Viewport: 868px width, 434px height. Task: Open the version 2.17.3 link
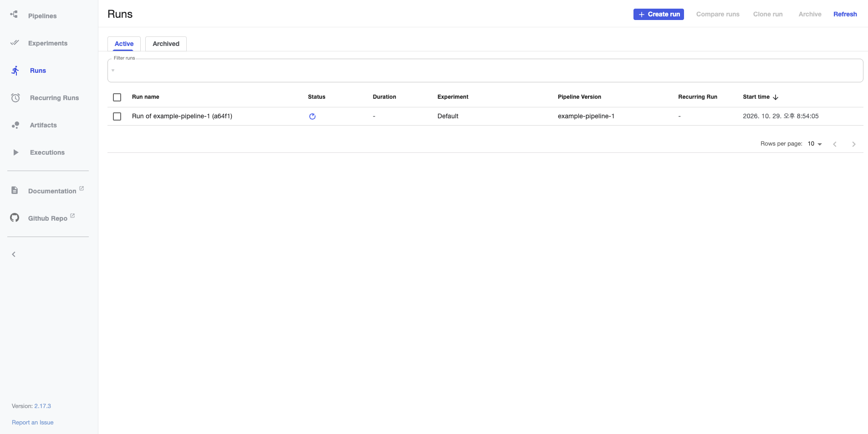[x=42, y=406]
